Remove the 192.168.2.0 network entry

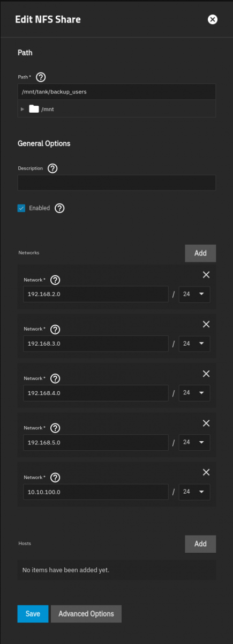[206, 275]
